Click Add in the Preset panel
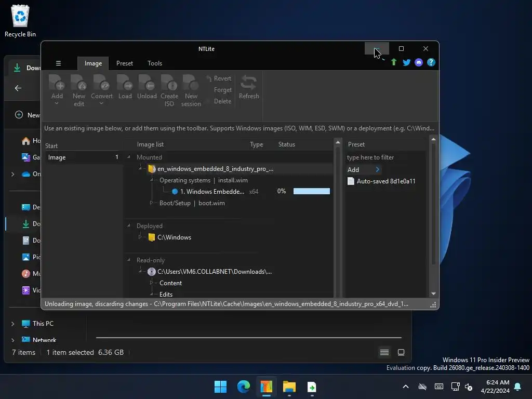532x399 pixels. [x=353, y=170]
